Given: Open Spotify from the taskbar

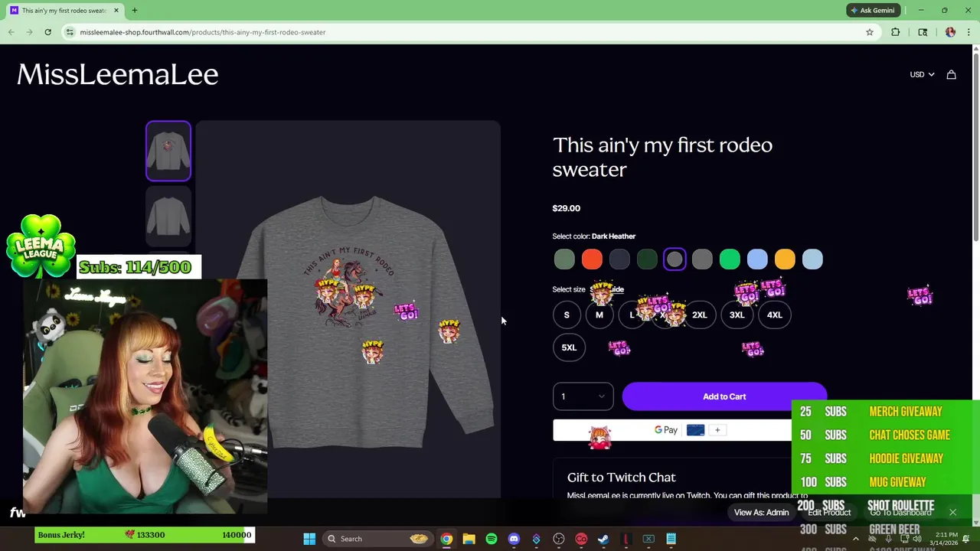Looking at the screenshot, I should pos(492,539).
